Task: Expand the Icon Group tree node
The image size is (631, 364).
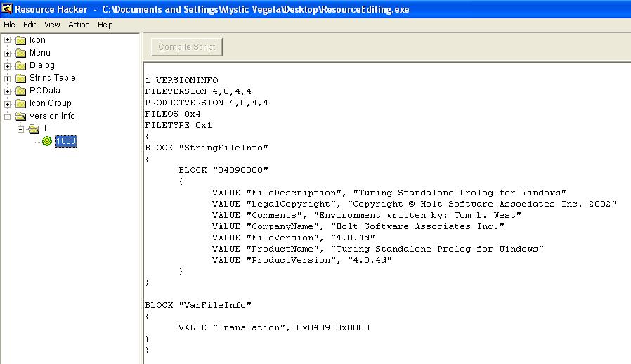Action: click(7, 103)
